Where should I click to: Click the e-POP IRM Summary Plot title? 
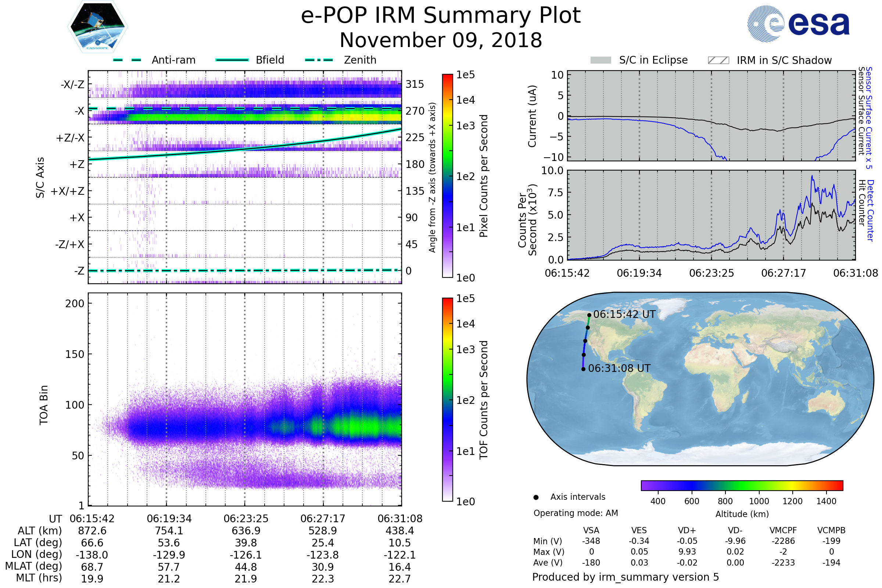pos(441,16)
